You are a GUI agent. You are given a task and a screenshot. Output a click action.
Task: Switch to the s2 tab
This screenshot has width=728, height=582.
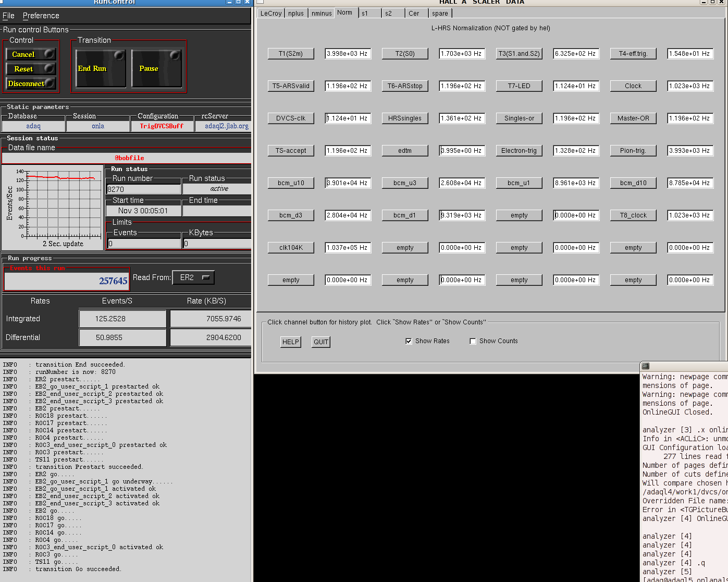[393, 14]
